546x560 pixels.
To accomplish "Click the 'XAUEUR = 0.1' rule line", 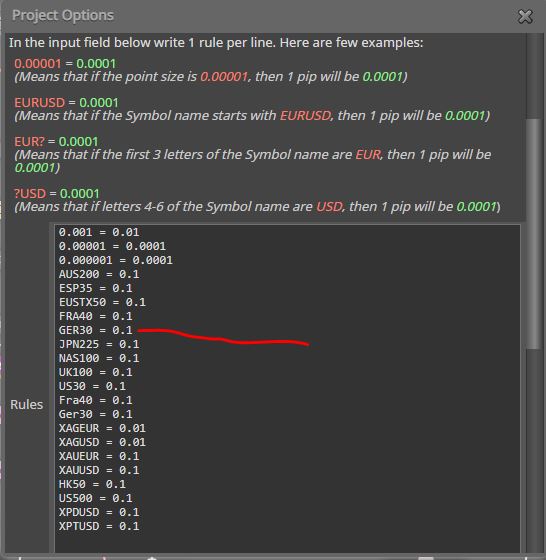I will (99, 456).
